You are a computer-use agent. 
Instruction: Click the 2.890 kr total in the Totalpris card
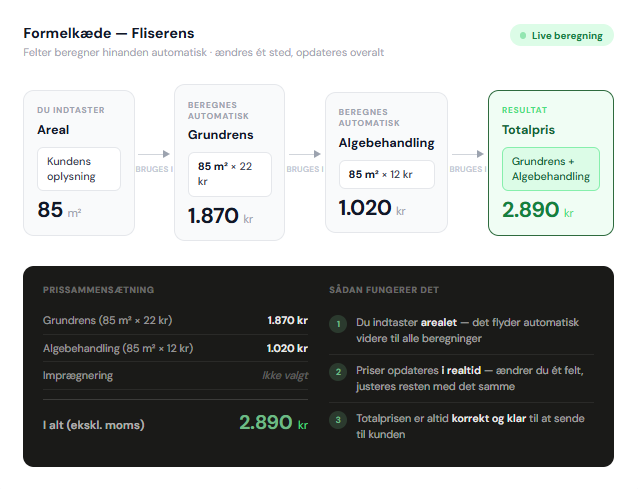[x=537, y=210]
